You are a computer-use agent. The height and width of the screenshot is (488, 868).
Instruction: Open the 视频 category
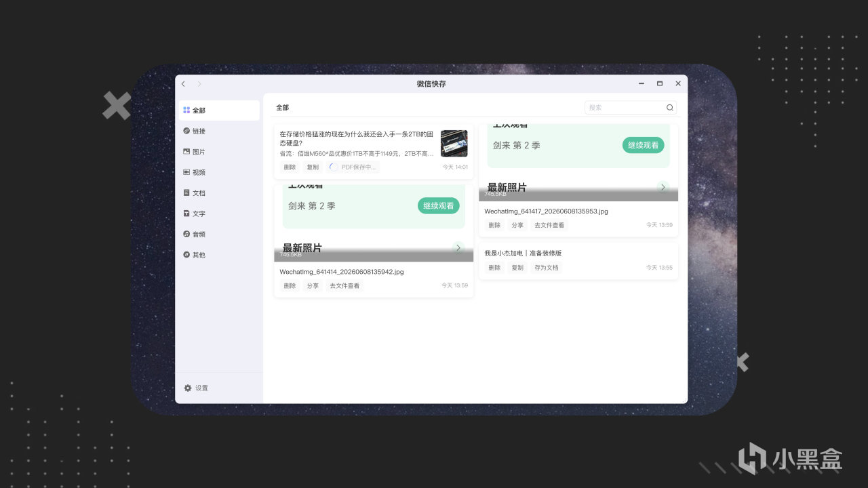(219, 172)
